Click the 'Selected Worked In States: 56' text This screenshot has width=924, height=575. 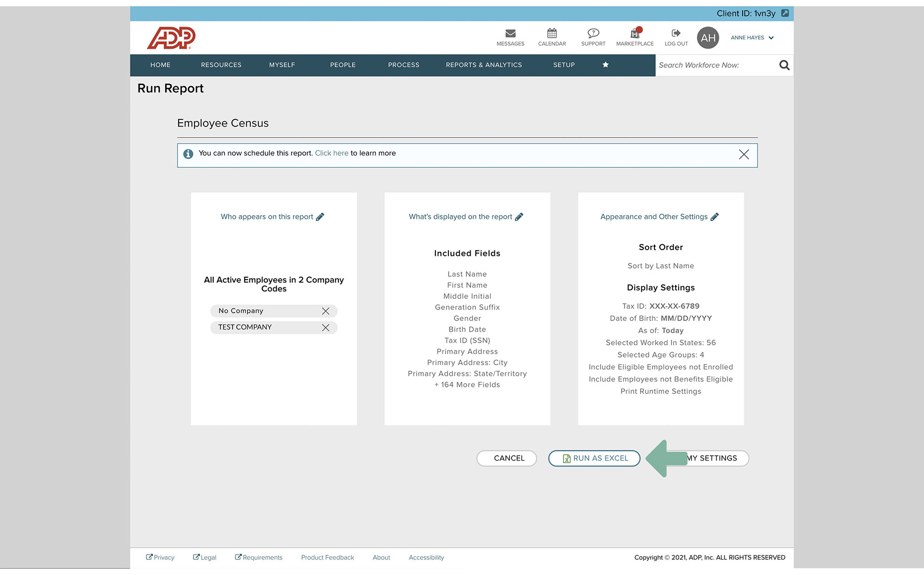click(661, 343)
